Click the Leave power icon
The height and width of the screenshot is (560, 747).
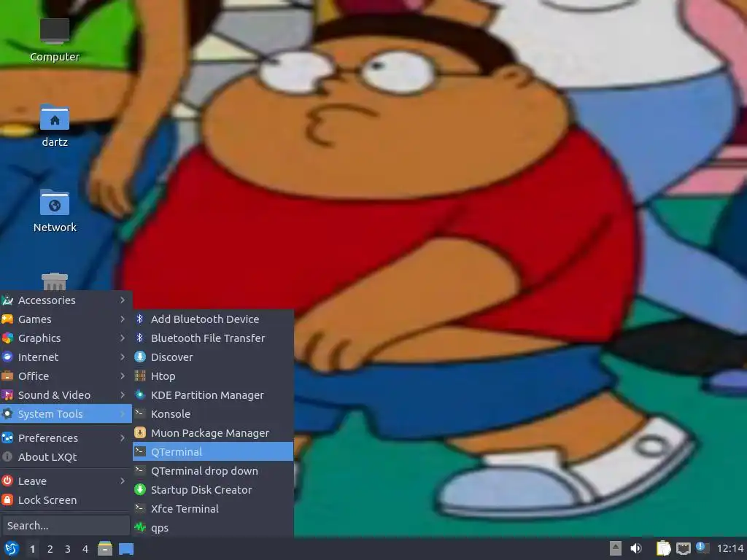coord(7,481)
